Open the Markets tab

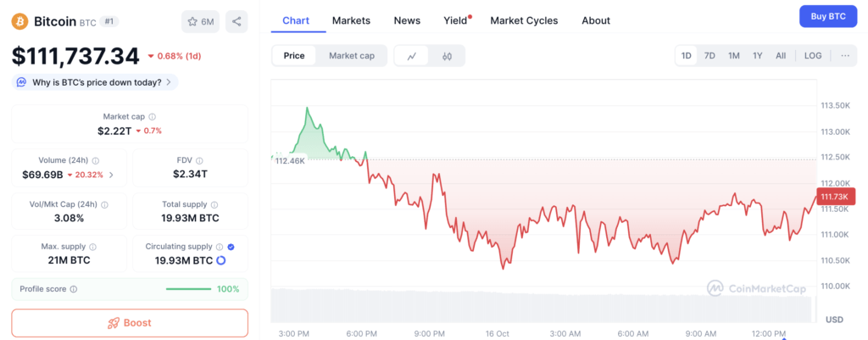[x=351, y=20]
